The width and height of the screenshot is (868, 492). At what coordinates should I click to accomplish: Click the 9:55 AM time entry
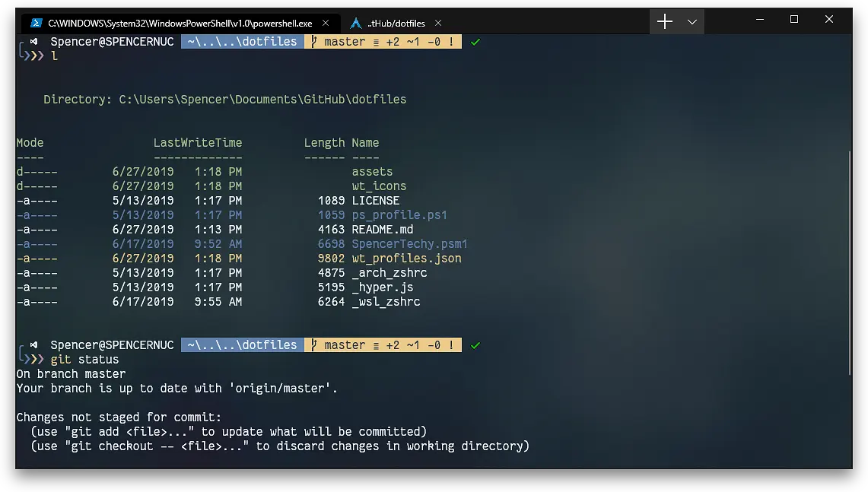(218, 302)
